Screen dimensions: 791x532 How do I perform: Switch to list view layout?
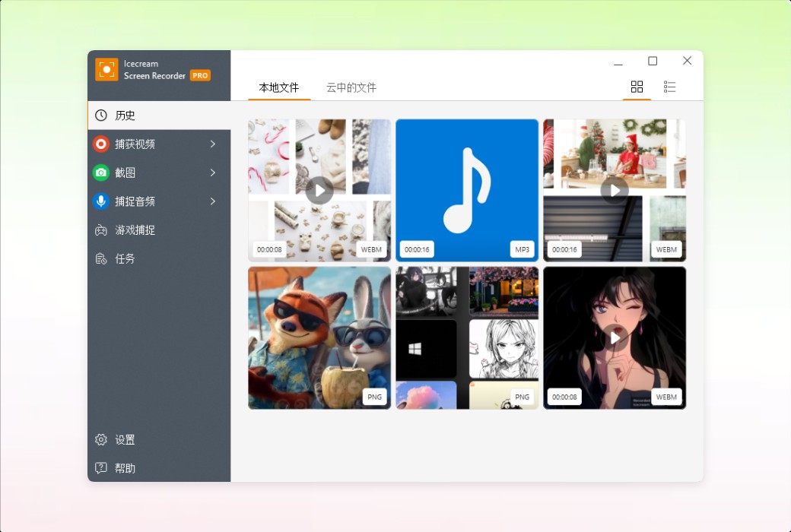pyautogui.click(x=670, y=87)
